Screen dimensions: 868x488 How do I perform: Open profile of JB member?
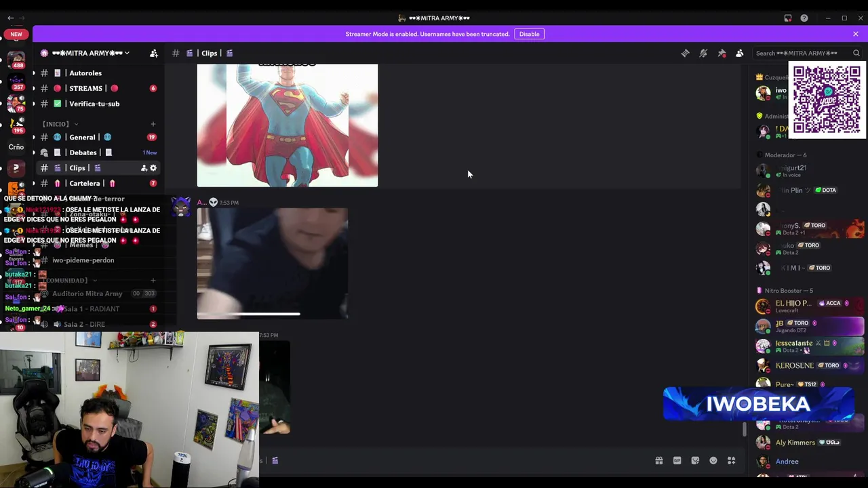pos(808,326)
